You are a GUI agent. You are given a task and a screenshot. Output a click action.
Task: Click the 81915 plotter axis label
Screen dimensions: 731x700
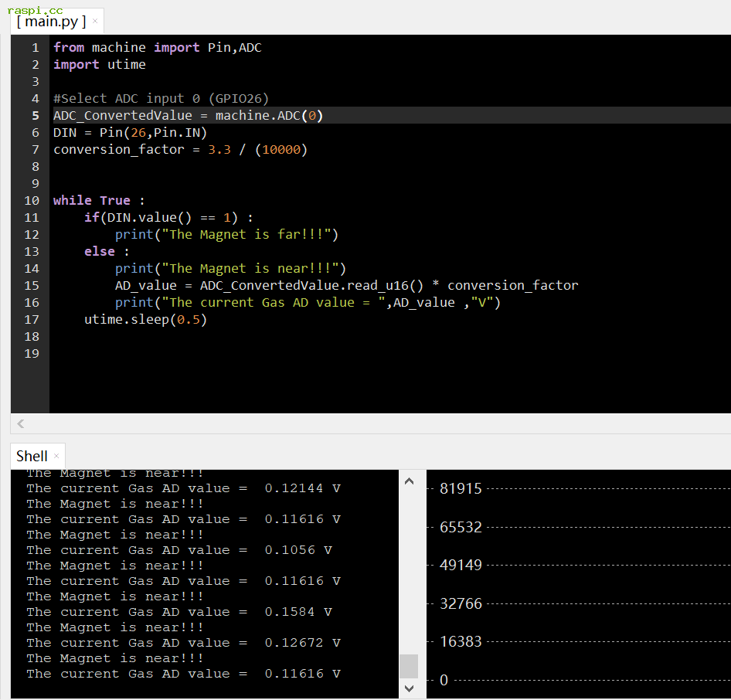pyautogui.click(x=461, y=488)
